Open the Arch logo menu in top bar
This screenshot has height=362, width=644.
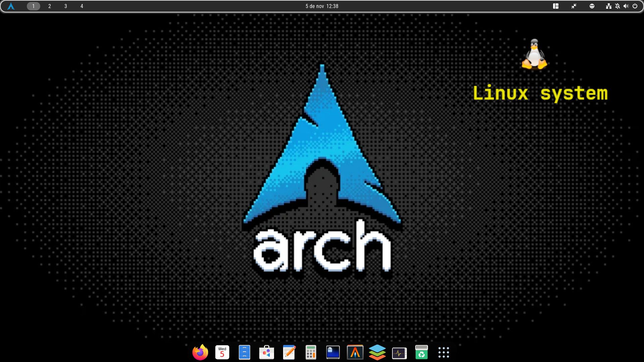click(11, 6)
